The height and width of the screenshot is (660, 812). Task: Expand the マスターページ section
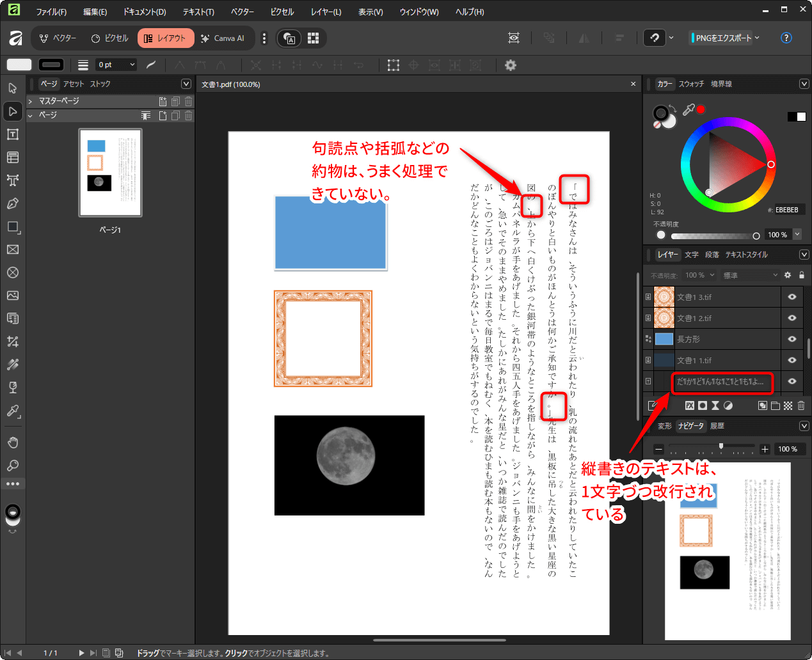[x=30, y=101]
